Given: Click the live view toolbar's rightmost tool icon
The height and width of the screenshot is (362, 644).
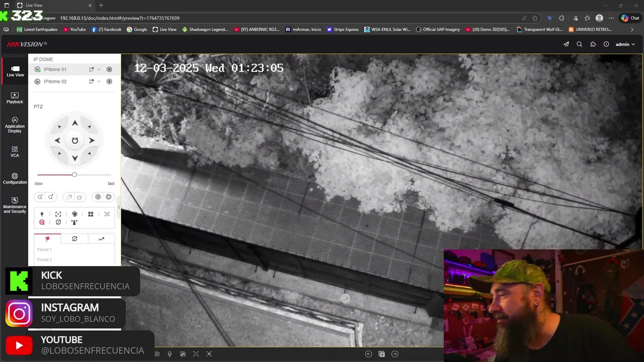Looking at the screenshot, I should point(209,354).
